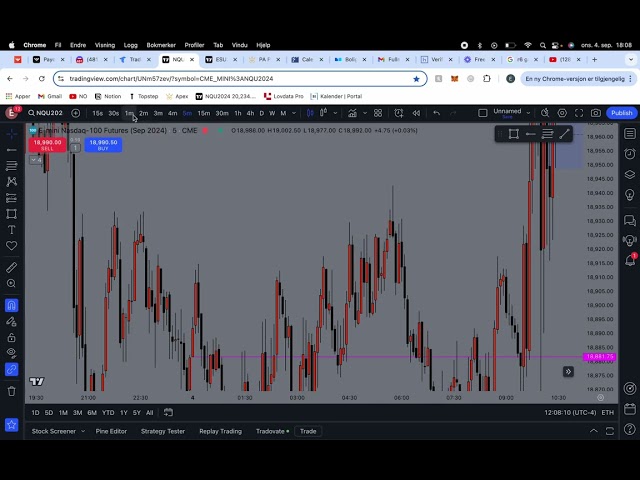Viewport: 640px width, 480px height.
Task: Undo the last chart action
Action: click(437, 113)
